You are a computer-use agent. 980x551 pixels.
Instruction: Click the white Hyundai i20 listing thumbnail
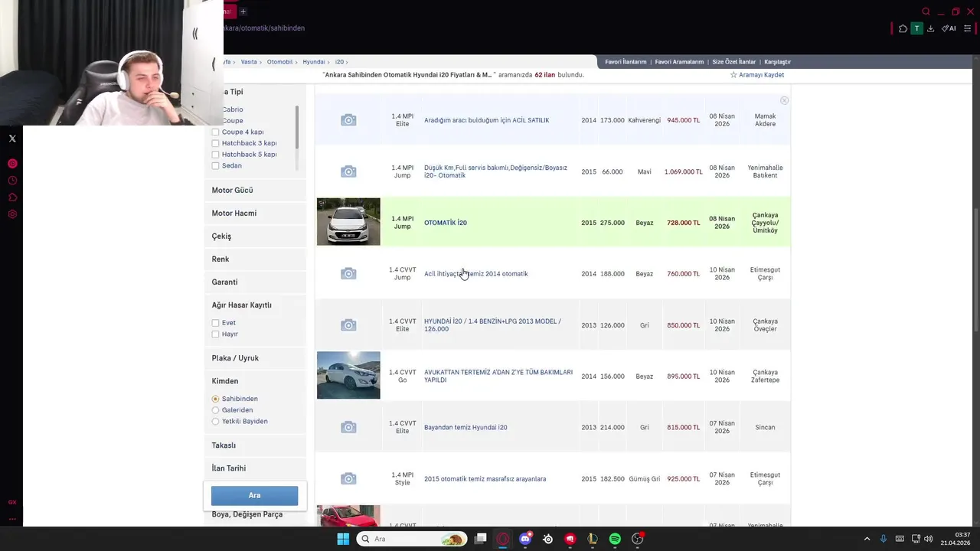pos(348,222)
